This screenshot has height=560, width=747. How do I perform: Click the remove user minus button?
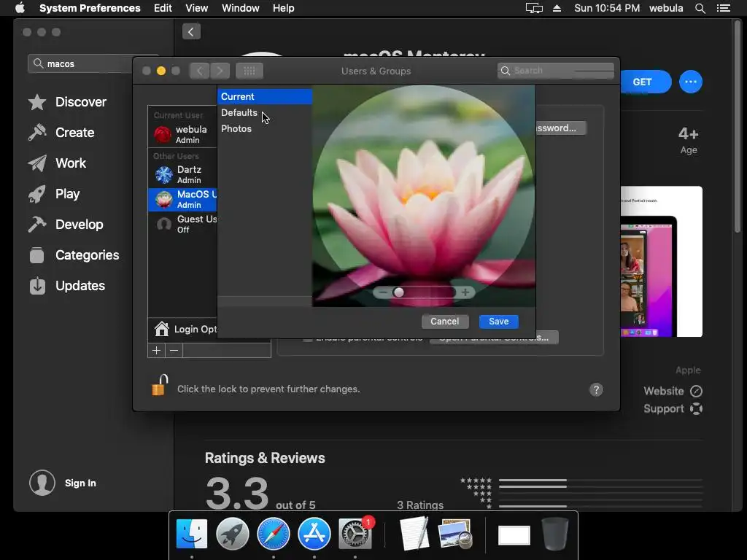(174, 351)
